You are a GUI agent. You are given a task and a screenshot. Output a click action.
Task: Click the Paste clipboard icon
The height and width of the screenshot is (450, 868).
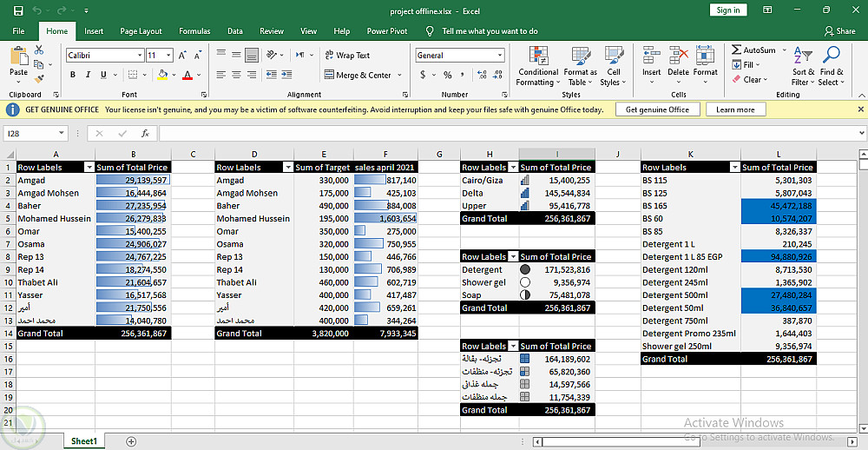(18, 56)
